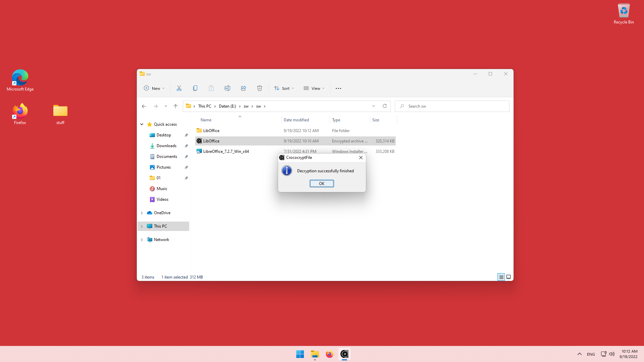This screenshot has width=644, height=362.
Task: Show hidden system tray icons
Action: coord(580,354)
